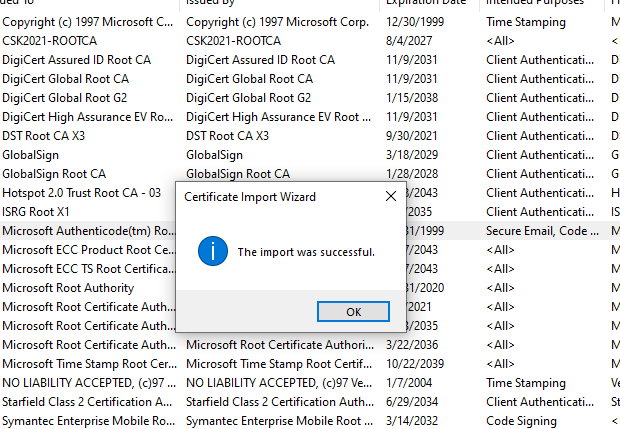
Task: Select Starfield Class 2 Certification Authority row
Action: tap(88, 401)
